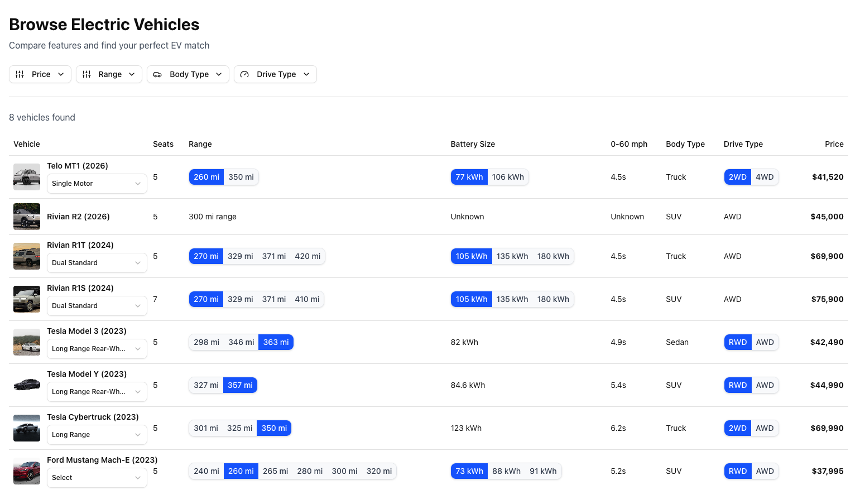Viewport: 865px width, 504px height.
Task: Select 325 mi range for Tesla Cybertruck
Action: (240, 428)
